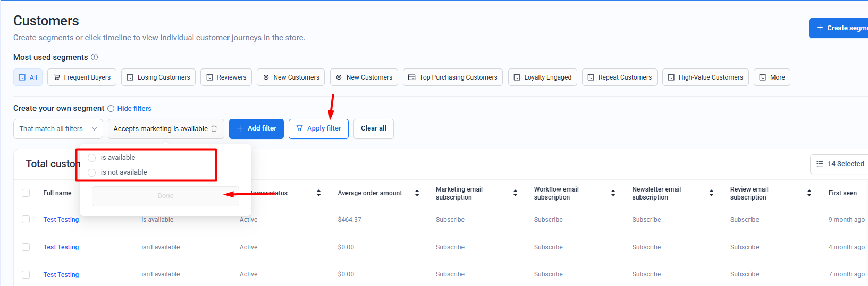Choose the 'is not available' radio option
This screenshot has height=286, width=868.
click(x=92, y=172)
